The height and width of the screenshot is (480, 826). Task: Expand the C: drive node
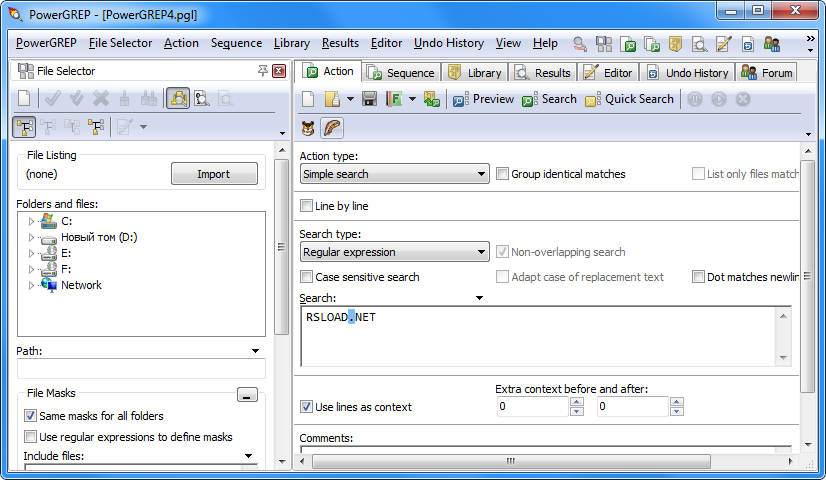(x=31, y=221)
